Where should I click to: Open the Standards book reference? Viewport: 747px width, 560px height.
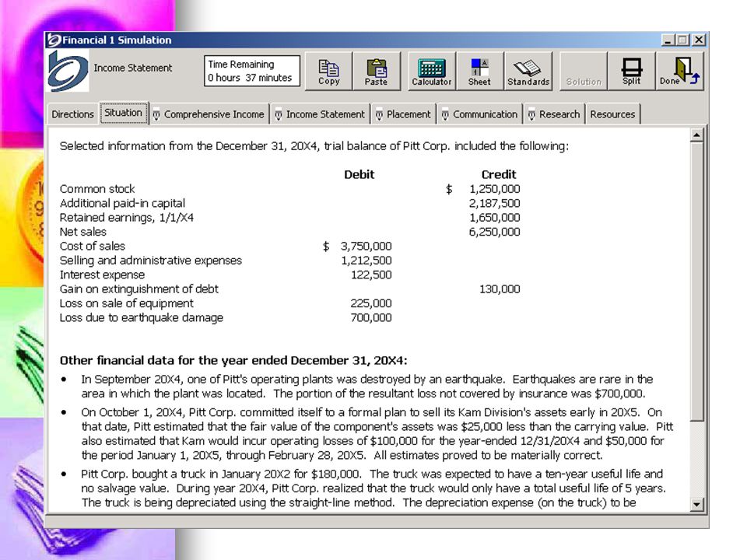[x=528, y=71]
